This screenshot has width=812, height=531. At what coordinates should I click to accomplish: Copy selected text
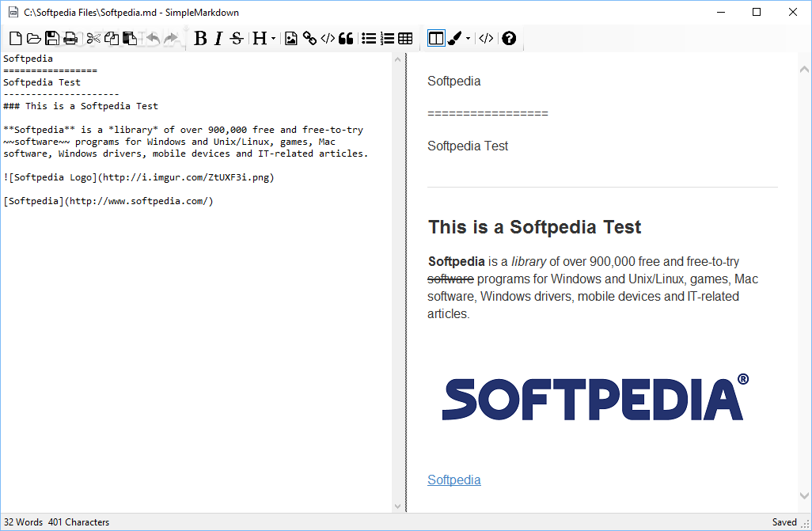pyautogui.click(x=112, y=38)
